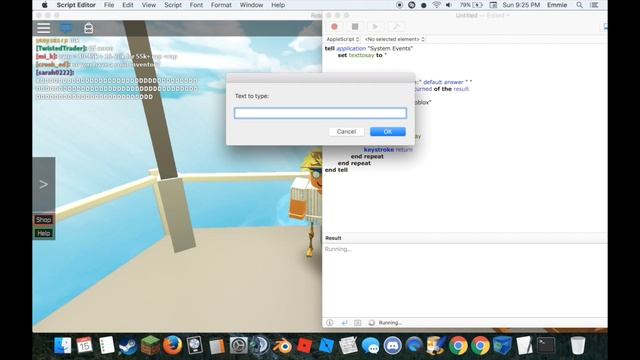Image resolution: width=640 pixels, height=360 pixels.
Task: Click the Result pane header label
Action: 333,238
